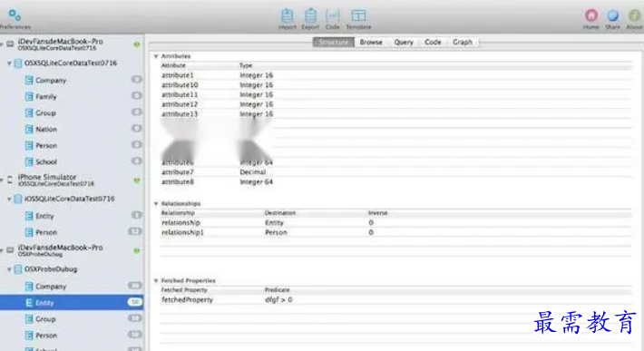Click the count badge next to Family
644x351 pixels.
click(x=136, y=95)
